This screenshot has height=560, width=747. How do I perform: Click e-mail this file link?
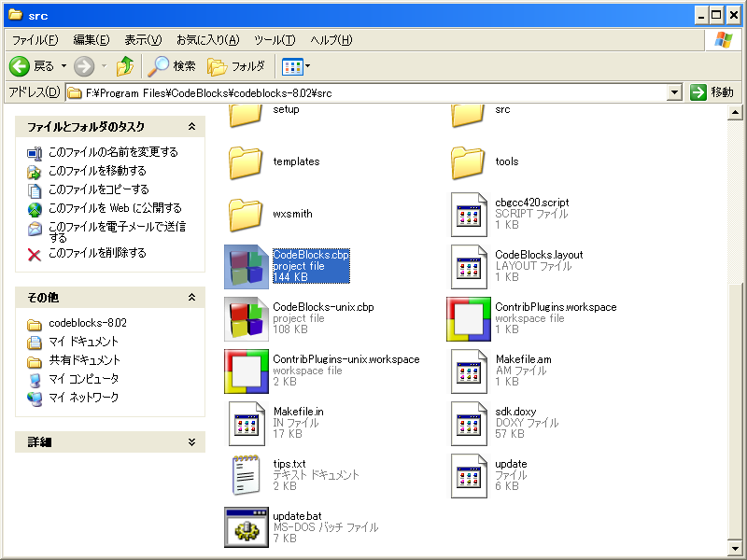pyautogui.click(x=117, y=231)
